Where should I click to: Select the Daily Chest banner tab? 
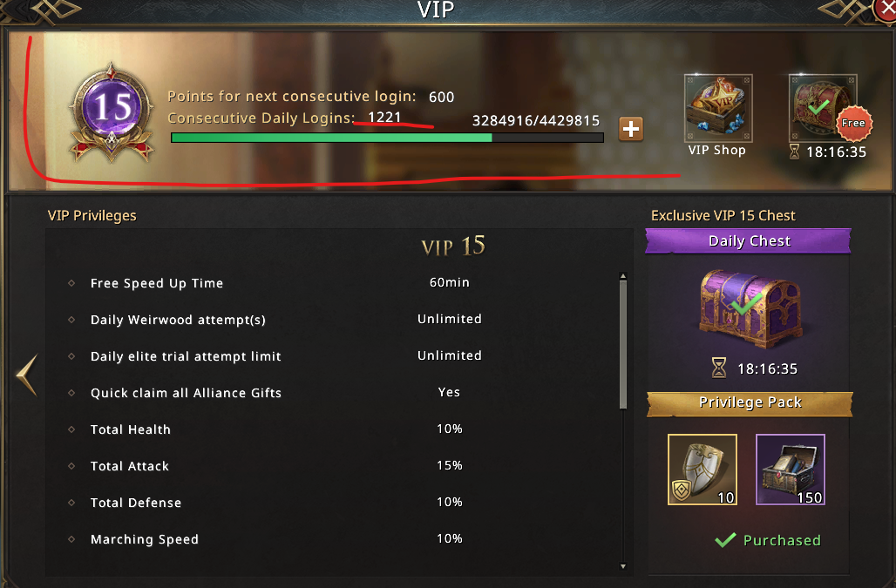click(x=749, y=241)
